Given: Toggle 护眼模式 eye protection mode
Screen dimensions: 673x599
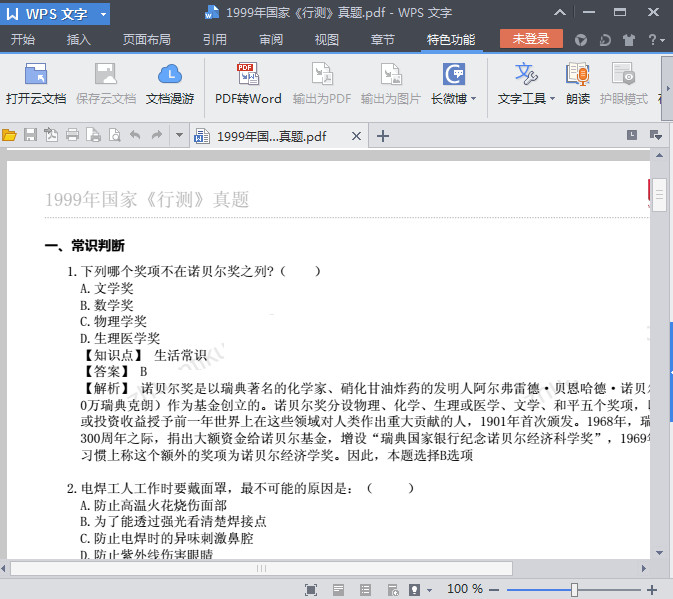Looking at the screenshot, I should pyautogui.click(x=624, y=84).
